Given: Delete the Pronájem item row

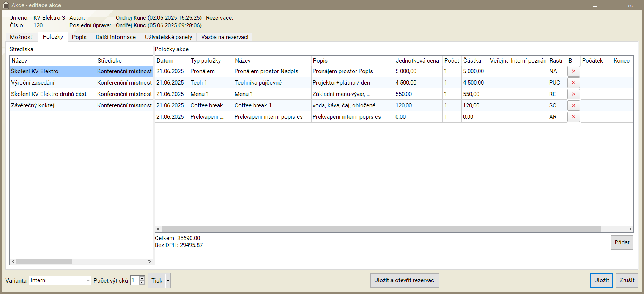Looking at the screenshot, I should [573, 71].
